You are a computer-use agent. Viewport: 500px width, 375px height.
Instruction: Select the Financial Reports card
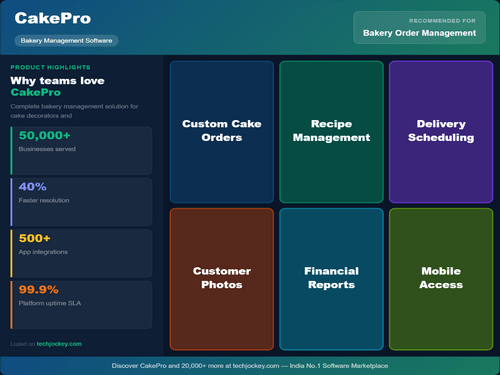coord(331,279)
